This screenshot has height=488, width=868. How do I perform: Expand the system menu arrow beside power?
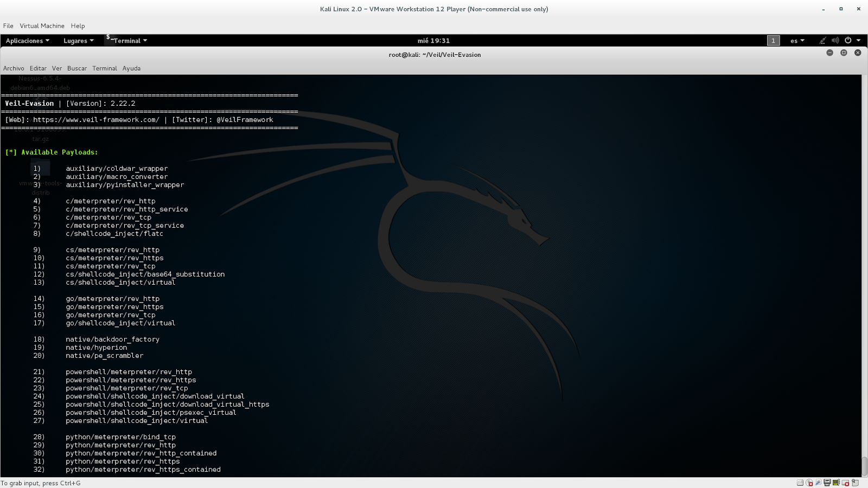click(x=858, y=41)
